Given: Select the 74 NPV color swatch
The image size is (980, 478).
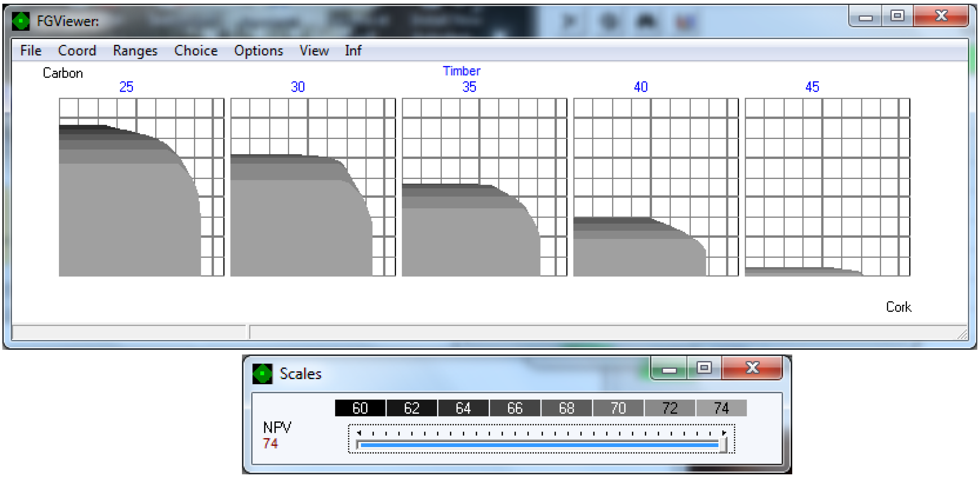Looking at the screenshot, I should [x=721, y=408].
